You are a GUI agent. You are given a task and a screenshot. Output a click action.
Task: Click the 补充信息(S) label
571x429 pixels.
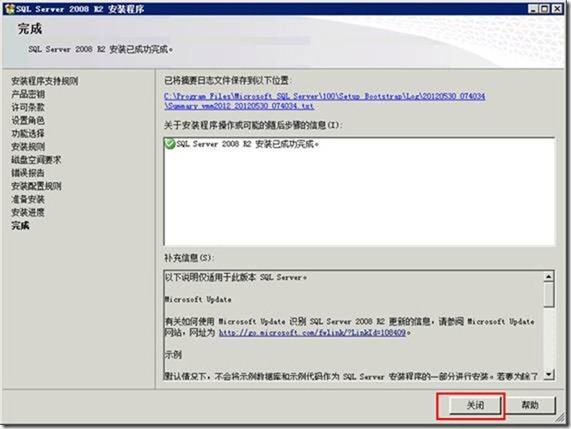click(189, 257)
